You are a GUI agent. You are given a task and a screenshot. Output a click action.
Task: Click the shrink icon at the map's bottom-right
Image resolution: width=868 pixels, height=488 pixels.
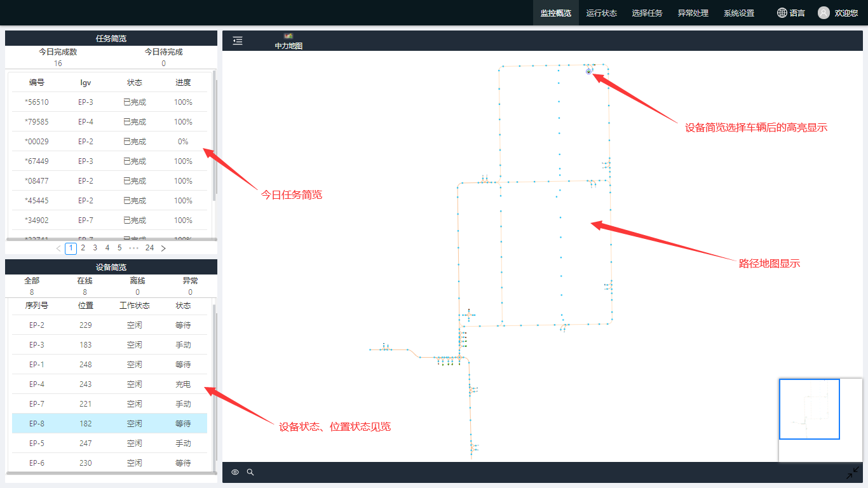852,473
